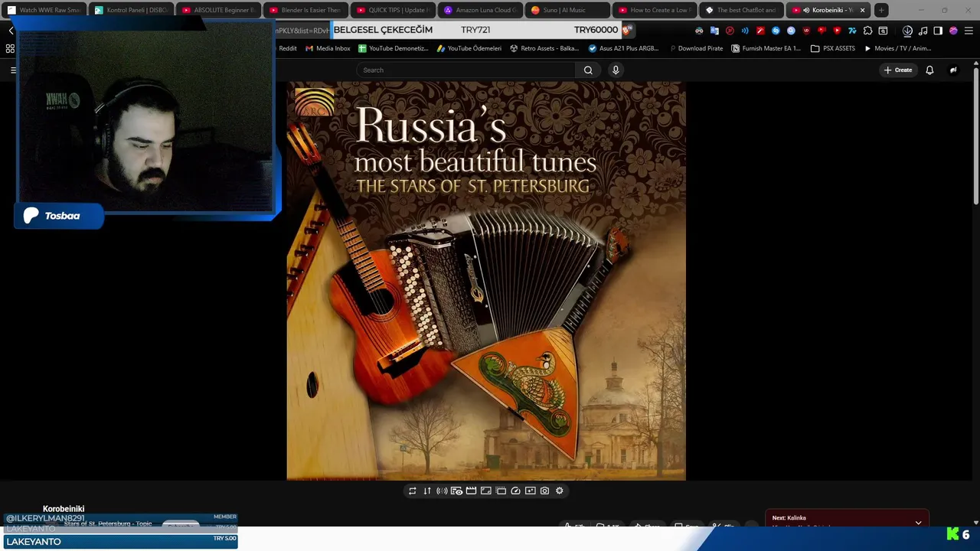980x551 pixels.
Task: Switch to Suno AI Music tab
Action: (567, 10)
